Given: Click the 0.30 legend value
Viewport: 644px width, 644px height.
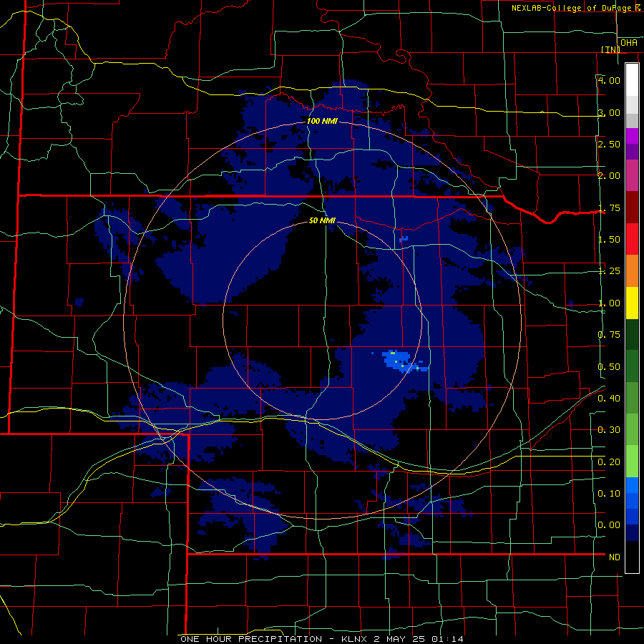Looking at the screenshot, I should 609,430.
